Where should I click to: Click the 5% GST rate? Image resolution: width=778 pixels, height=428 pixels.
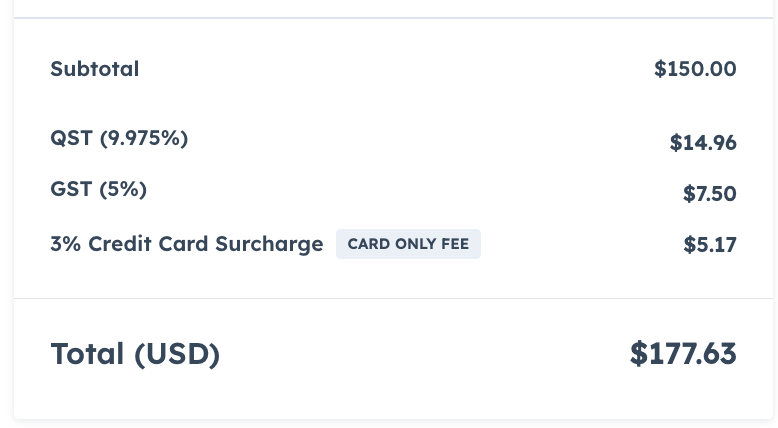click(x=123, y=188)
